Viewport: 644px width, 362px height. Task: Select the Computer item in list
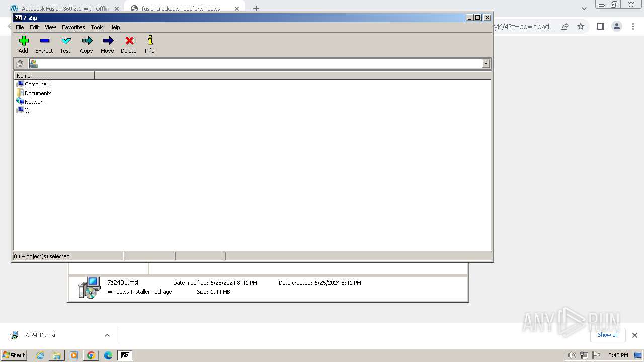33,84
